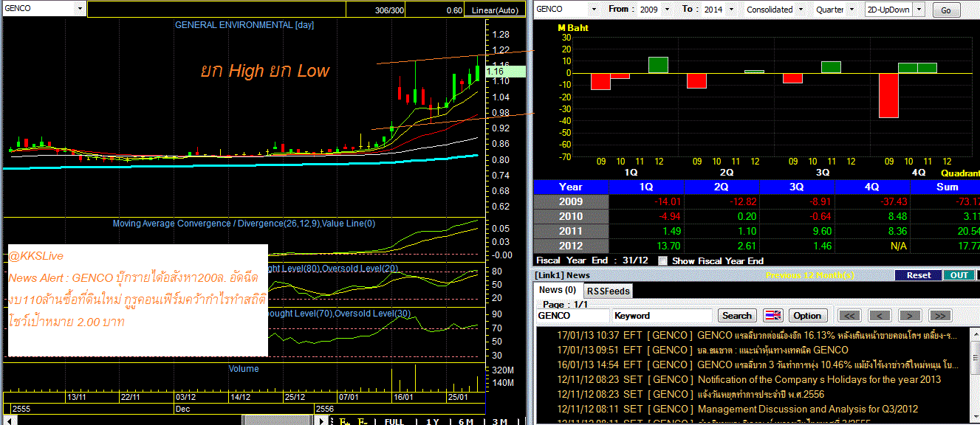The width and height of the screenshot is (980, 425).
Task: Select 1Y chart time range
Action: pos(433,421)
